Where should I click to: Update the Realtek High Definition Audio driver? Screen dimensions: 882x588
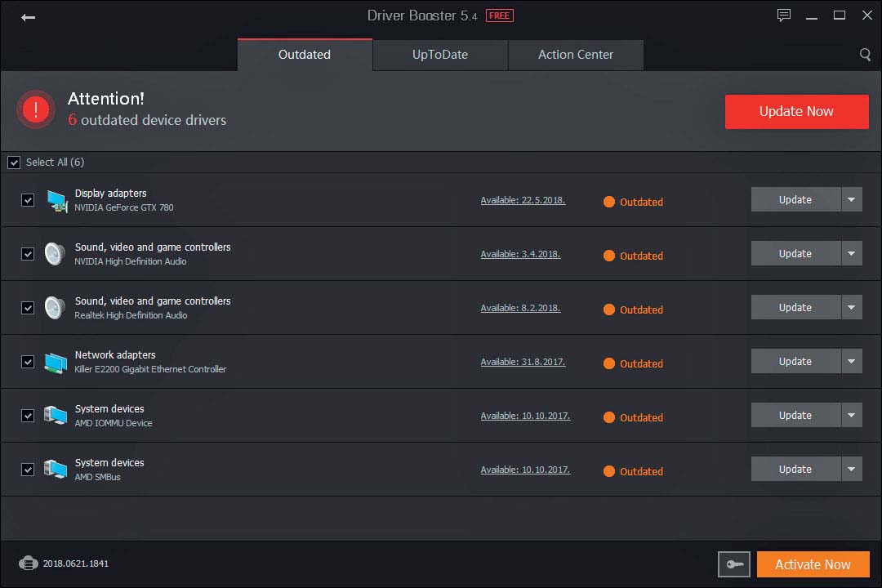[x=796, y=308]
